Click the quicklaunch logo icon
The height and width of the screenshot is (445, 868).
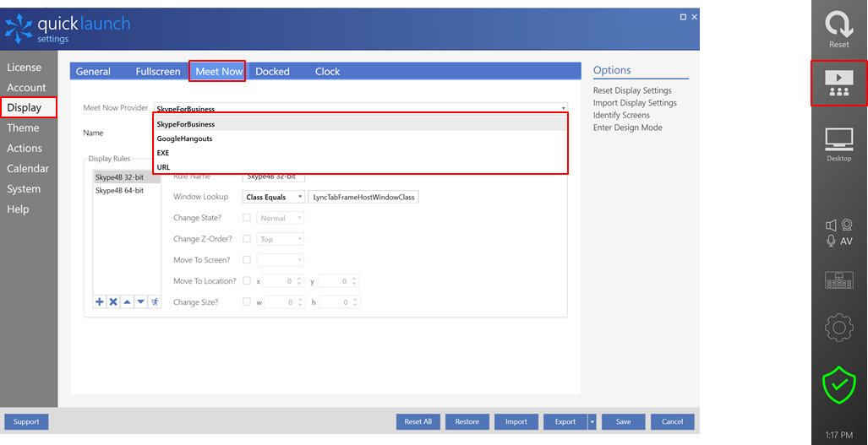(x=19, y=29)
